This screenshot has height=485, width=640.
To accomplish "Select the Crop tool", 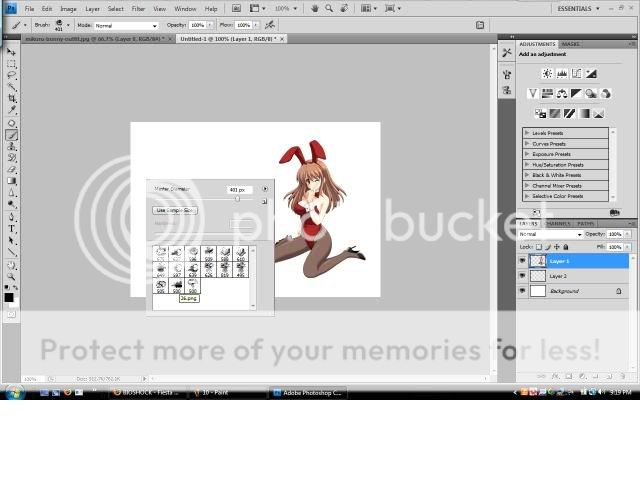I will [x=11, y=98].
